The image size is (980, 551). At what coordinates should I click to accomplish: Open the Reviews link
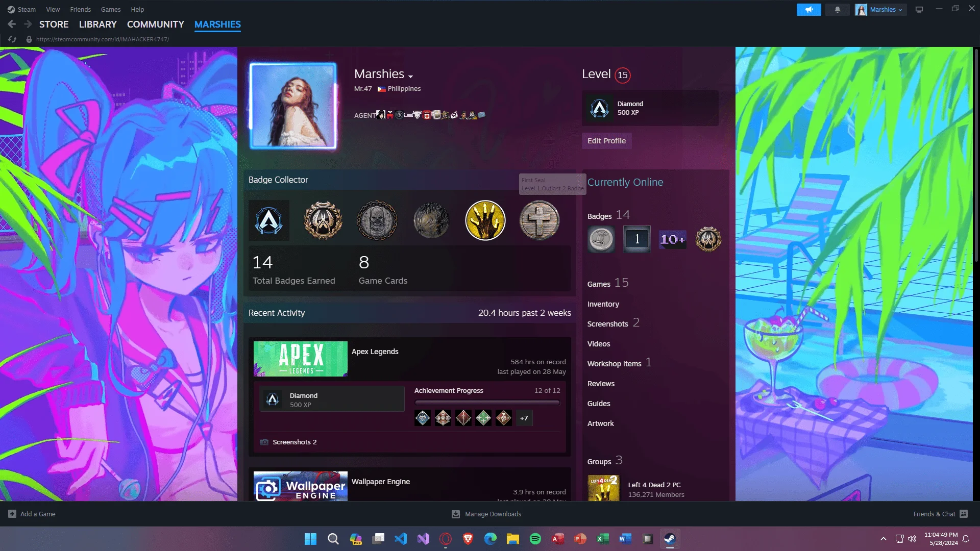point(601,384)
